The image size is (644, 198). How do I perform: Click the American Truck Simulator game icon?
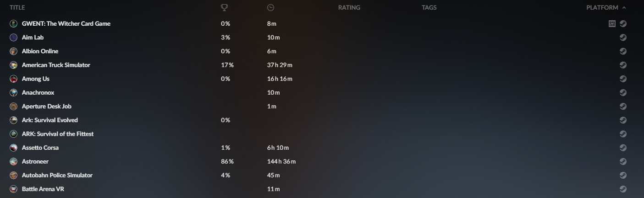13,65
